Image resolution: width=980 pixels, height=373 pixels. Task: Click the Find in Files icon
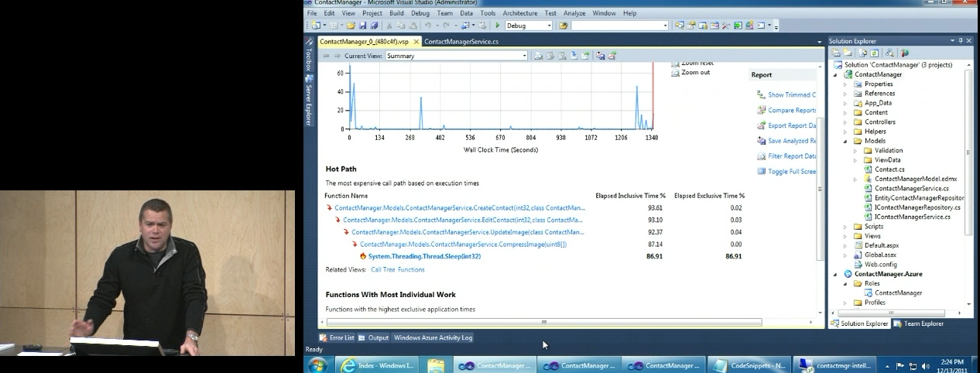[x=563, y=26]
